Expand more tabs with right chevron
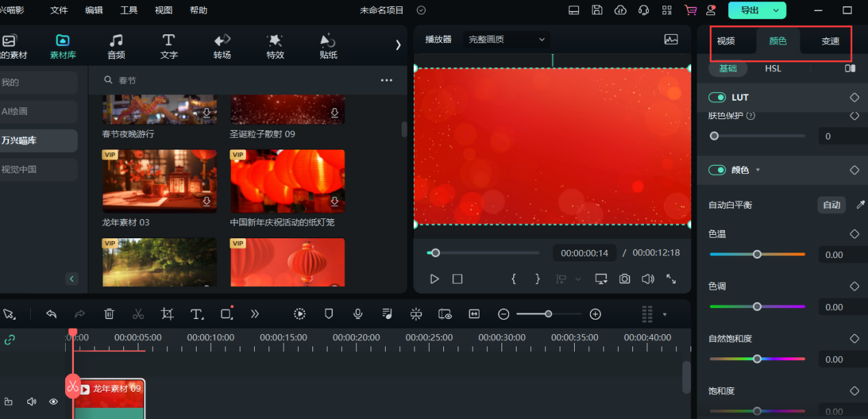The height and width of the screenshot is (419, 868). [x=398, y=45]
